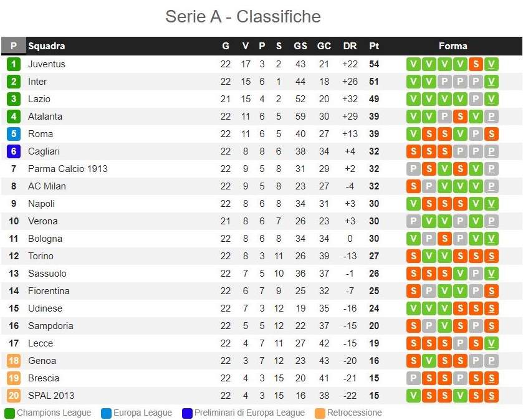Image resolution: width=523 pixels, height=420 pixels.
Task: Sort table by Pt column header
Action: click(374, 46)
